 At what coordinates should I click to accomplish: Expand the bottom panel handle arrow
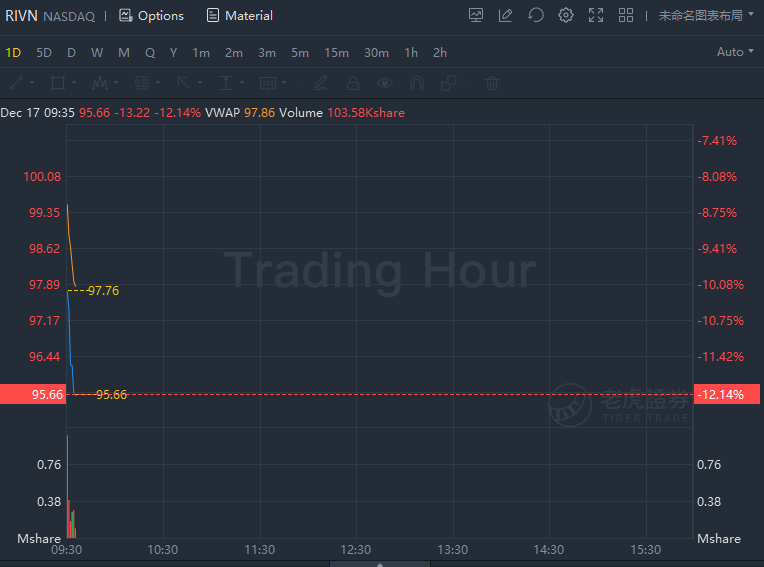380,564
